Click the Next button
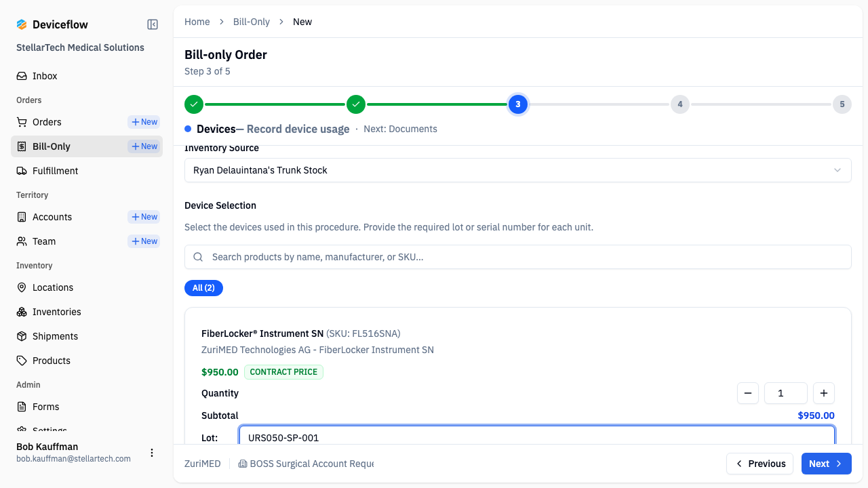Screen dimensions: 868x488 coord(827,464)
